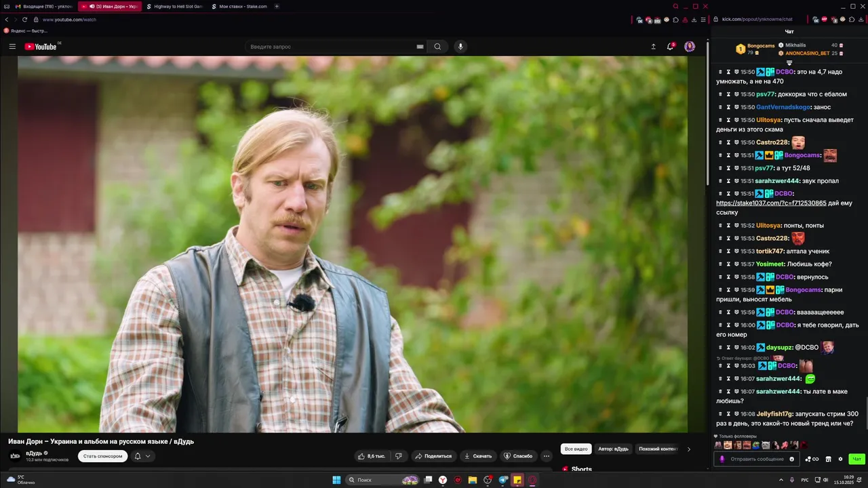Show hidden system tray icons chevron
This screenshot has width=868, height=488.
[781, 480]
